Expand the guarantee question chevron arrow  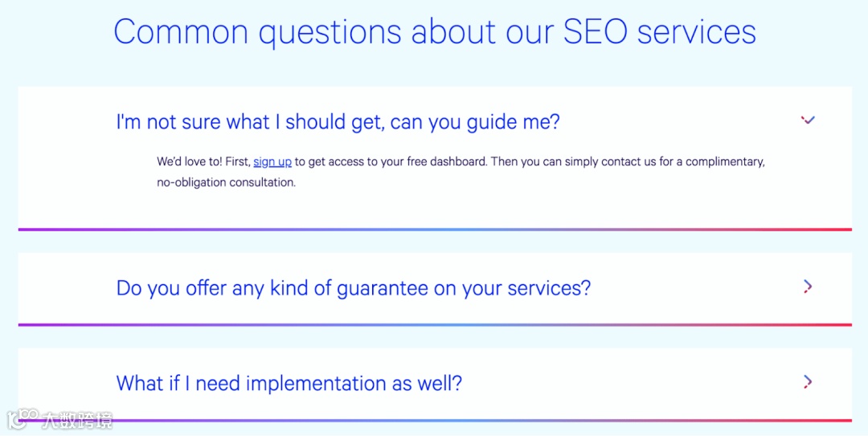[808, 287]
